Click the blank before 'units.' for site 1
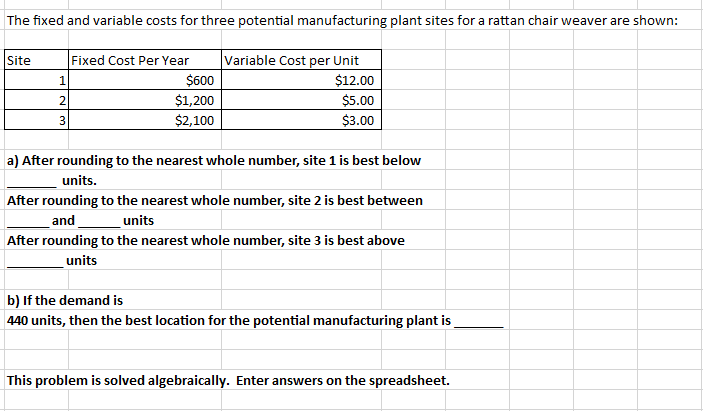The width and height of the screenshot is (703, 411). click(32, 181)
